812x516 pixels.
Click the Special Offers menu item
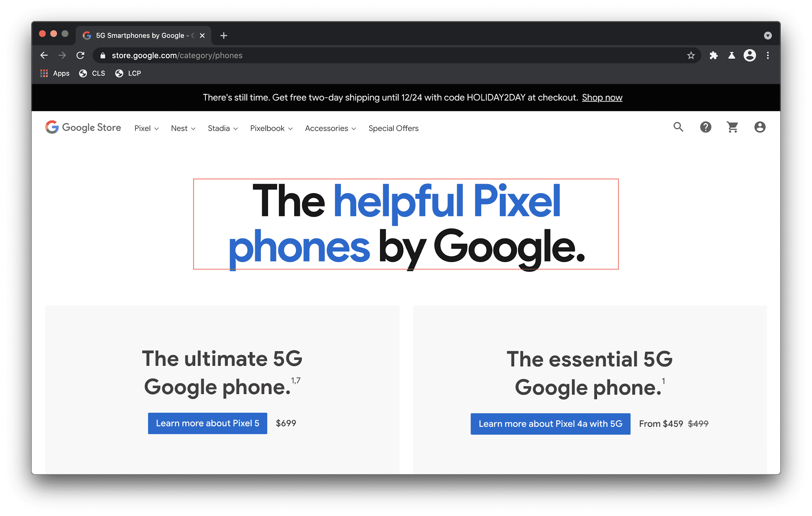coord(394,128)
